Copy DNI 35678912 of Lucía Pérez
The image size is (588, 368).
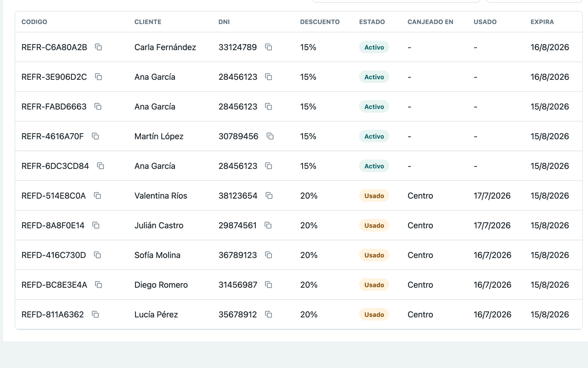point(269,314)
